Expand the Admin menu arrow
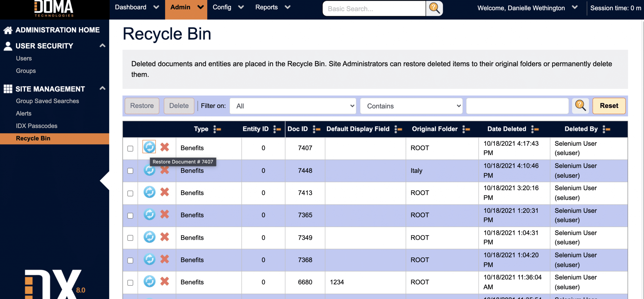This screenshot has height=299, width=644. [200, 7]
